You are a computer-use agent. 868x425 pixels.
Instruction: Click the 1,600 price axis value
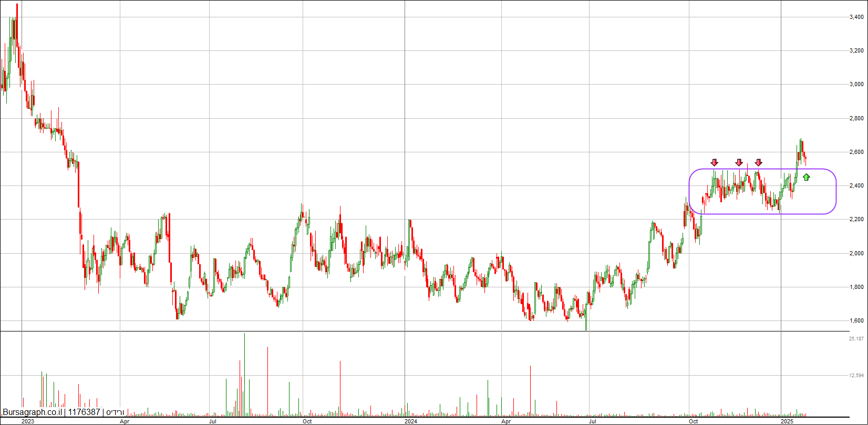[856, 320]
